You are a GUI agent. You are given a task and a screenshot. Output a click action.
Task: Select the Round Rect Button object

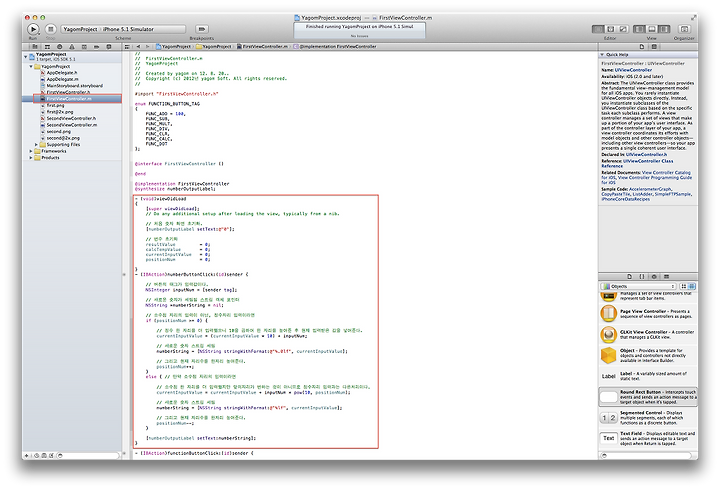[x=648, y=397]
